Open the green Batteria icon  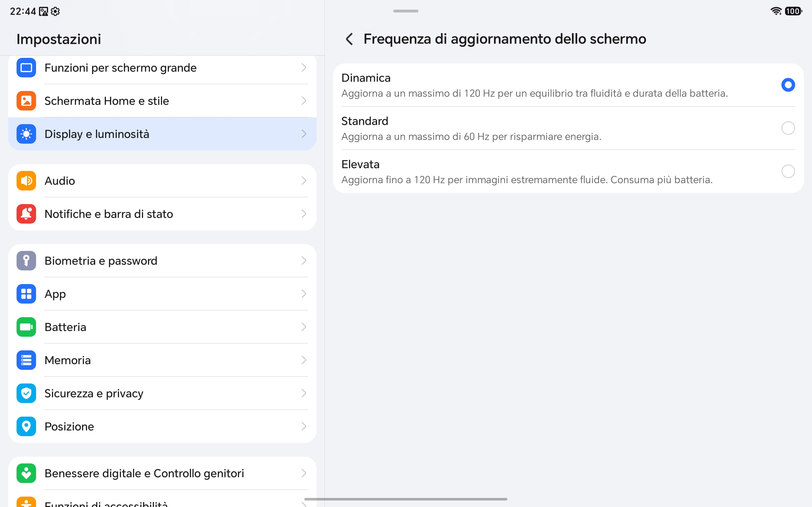click(x=26, y=327)
